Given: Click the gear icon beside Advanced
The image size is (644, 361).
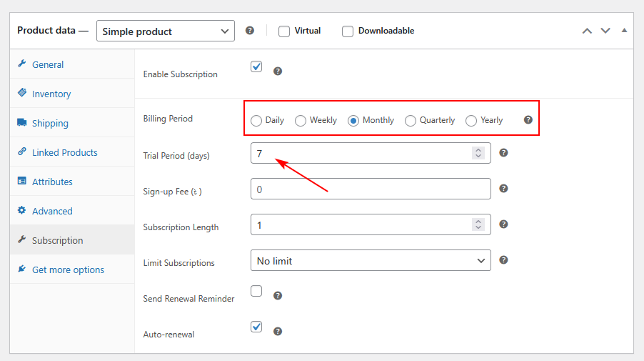Looking at the screenshot, I should point(21,210).
